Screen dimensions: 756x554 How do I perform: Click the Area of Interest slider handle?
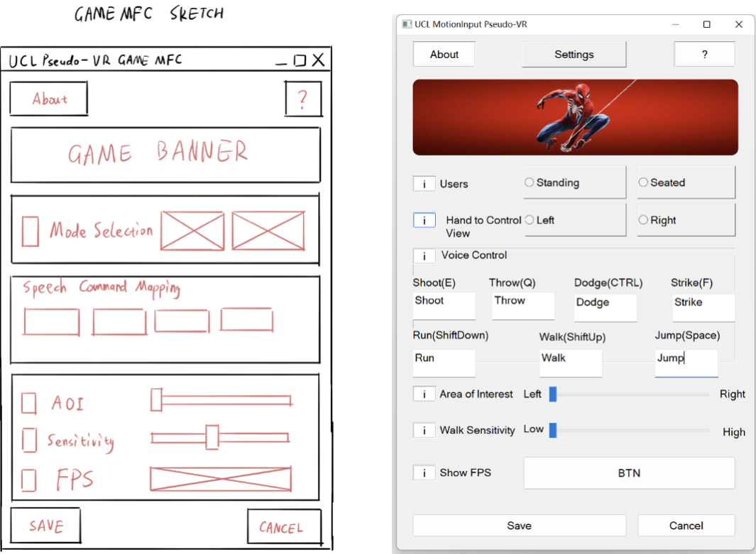[x=553, y=394]
